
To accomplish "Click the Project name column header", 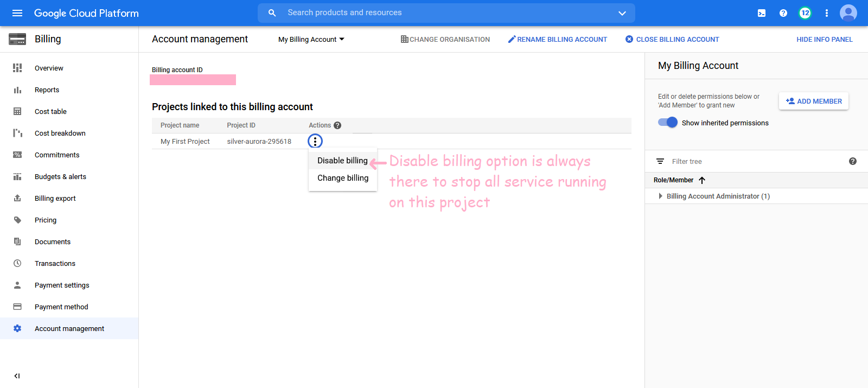I will click(x=180, y=125).
